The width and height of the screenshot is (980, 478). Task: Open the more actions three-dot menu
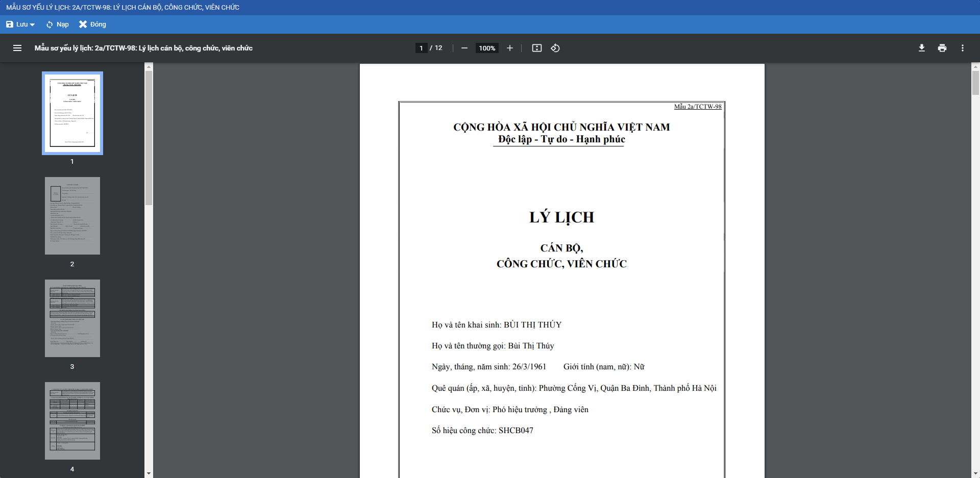tap(962, 48)
